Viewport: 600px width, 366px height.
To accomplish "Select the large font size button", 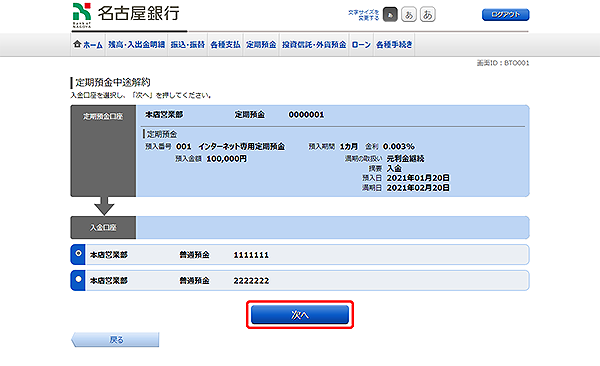I will pos(427,15).
